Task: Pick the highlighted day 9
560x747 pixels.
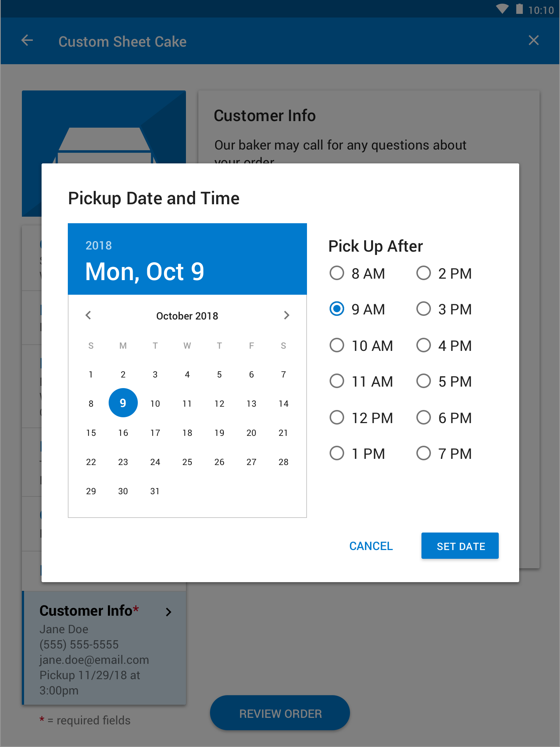Action: [x=123, y=403]
